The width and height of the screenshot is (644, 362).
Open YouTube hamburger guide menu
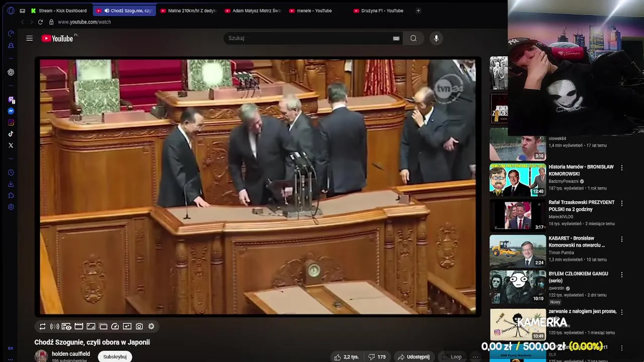coord(30,38)
